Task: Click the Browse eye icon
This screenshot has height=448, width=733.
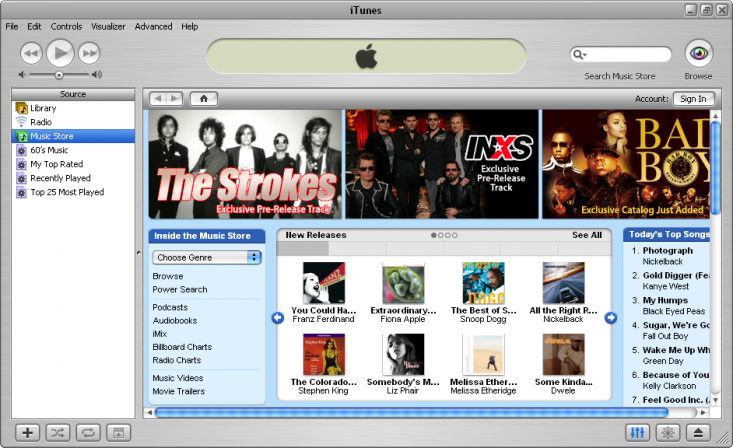Action: [x=698, y=54]
